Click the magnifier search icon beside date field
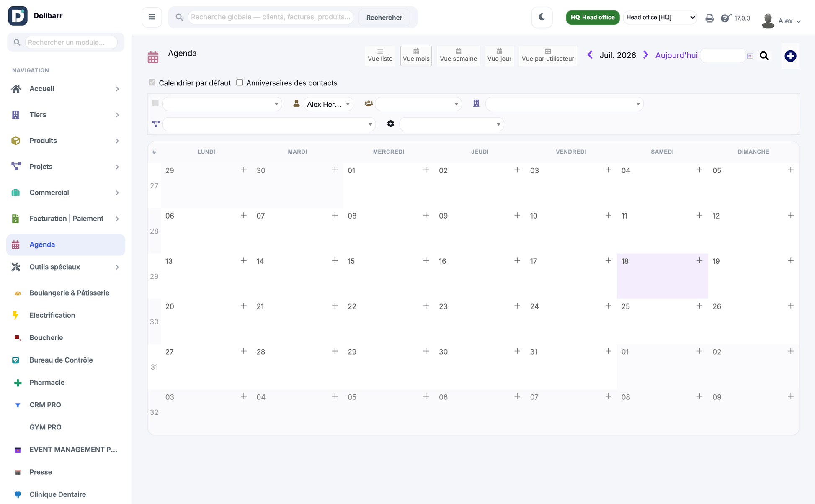This screenshot has height=504, width=815. pyautogui.click(x=764, y=56)
